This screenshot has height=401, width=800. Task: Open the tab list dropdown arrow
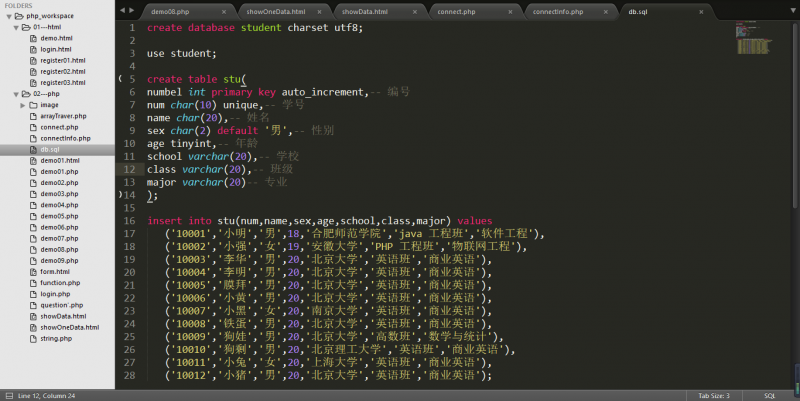(791, 10)
